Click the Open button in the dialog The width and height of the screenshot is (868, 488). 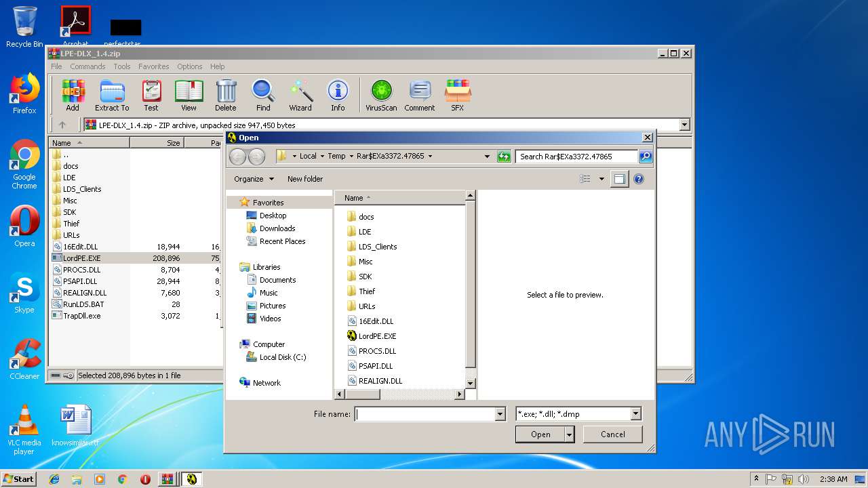[540, 434]
